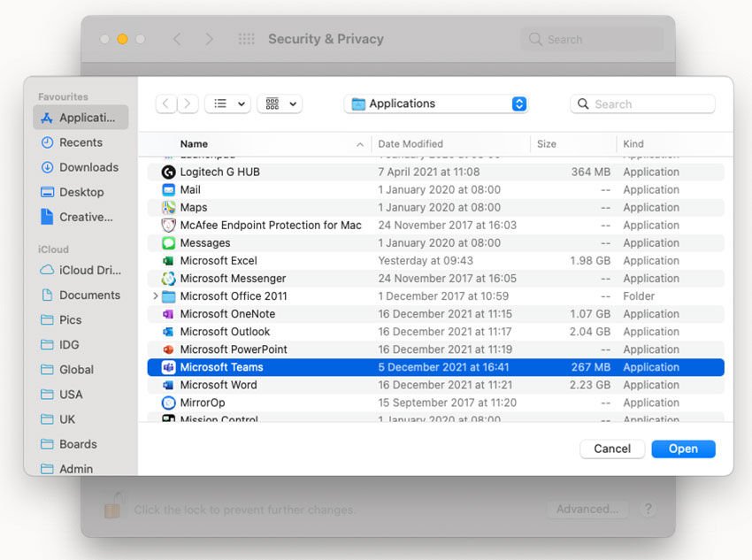Open the list view options dropdown
The width and height of the screenshot is (752, 560).
(227, 104)
